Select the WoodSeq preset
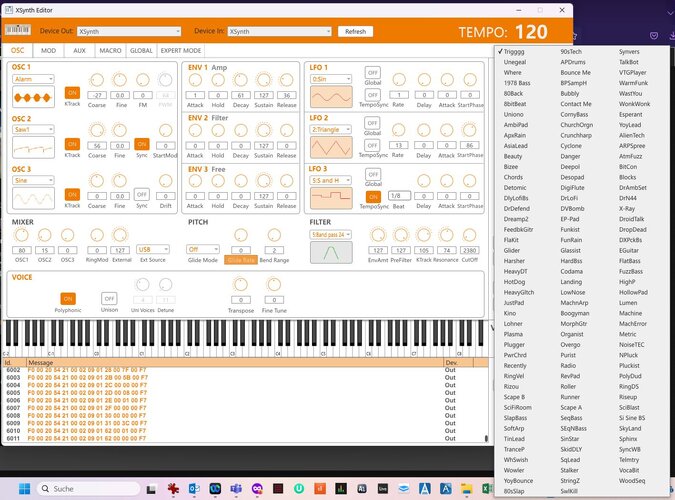The height and width of the screenshot is (500, 675). click(632, 481)
